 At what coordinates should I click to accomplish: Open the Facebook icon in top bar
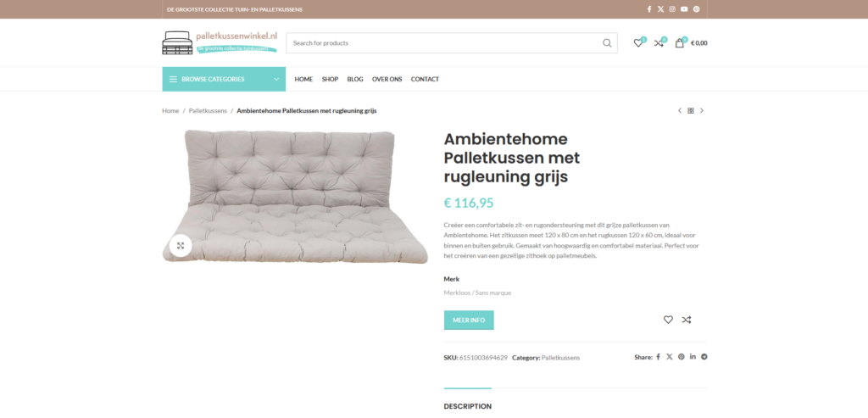click(648, 9)
